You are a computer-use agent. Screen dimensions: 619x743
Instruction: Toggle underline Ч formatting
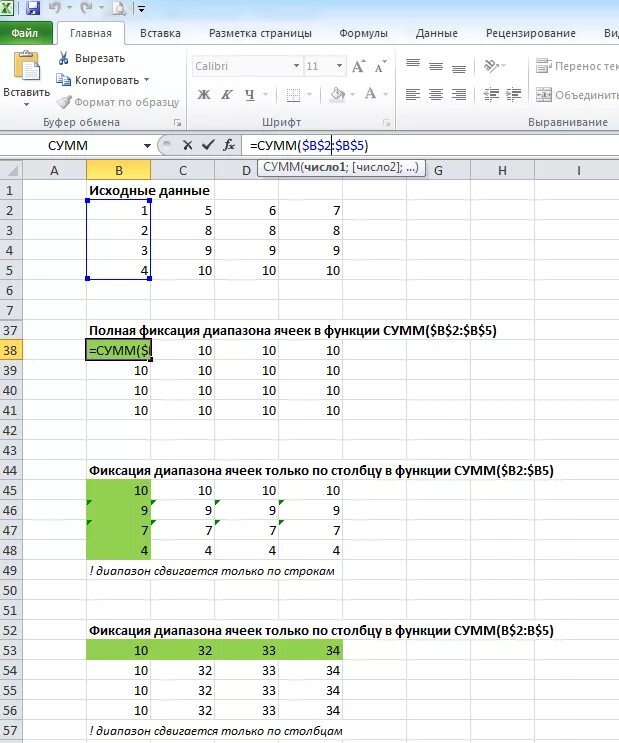(250, 95)
